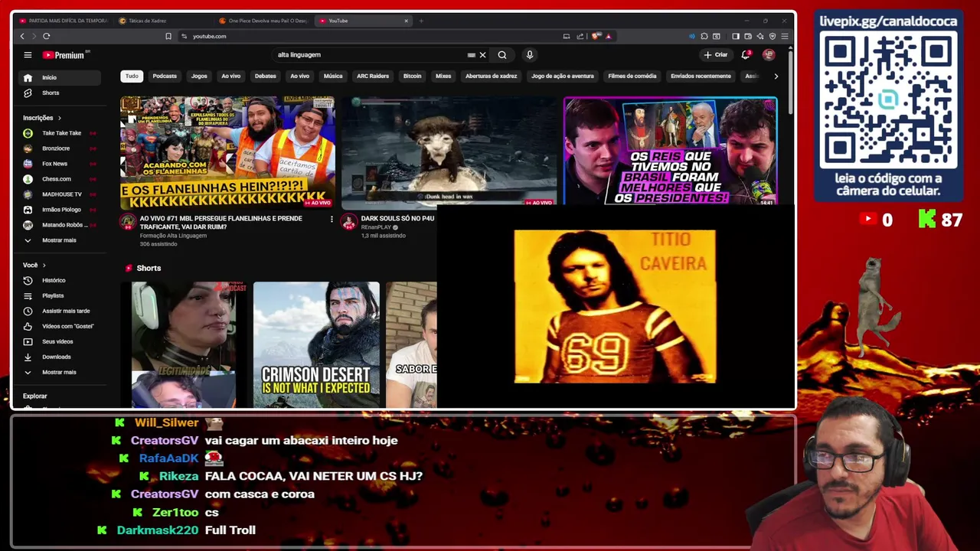Open Shorts in the sidebar
This screenshot has height=551, width=980.
[x=60, y=93]
